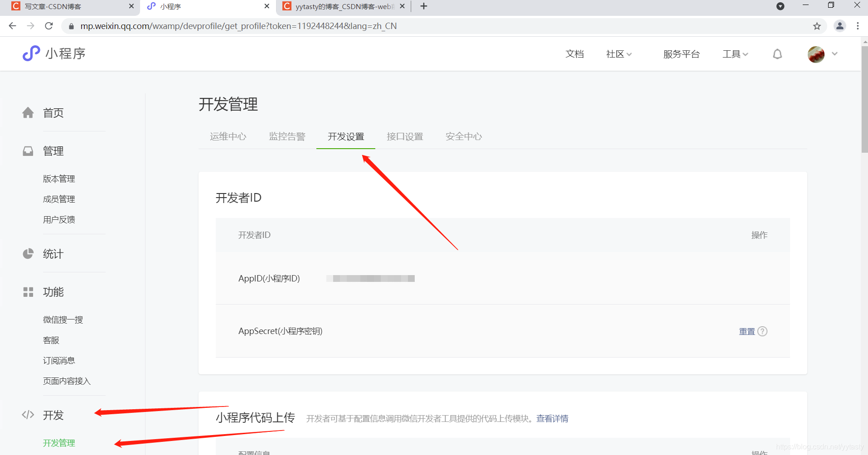This screenshot has height=455, width=868.
Task: Click the Mini Program logo icon
Action: 31,53
